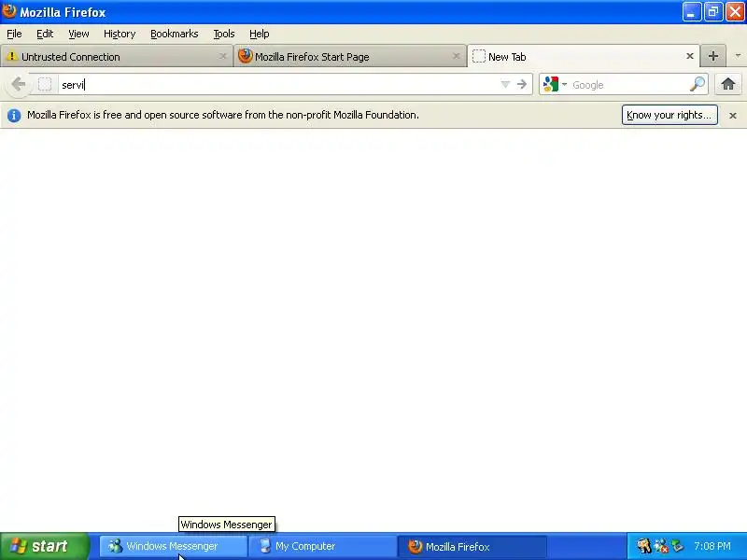The width and height of the screenshot is (747, 560).
Task: Click the Know your rights button
Action: [x=669, y=115]
